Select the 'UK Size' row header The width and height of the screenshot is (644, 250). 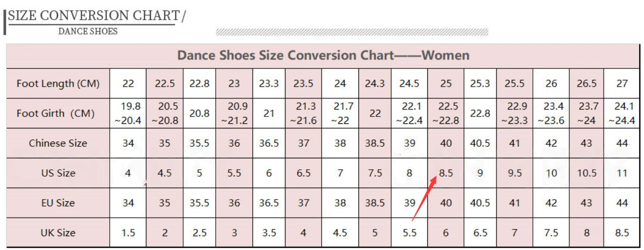pyautogui.click(x=58, y=233)
